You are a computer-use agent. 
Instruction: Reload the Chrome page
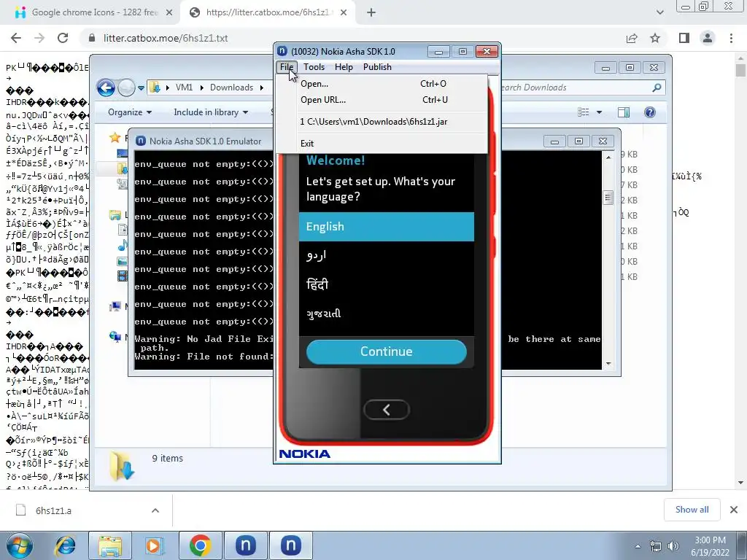pos(63,38)
